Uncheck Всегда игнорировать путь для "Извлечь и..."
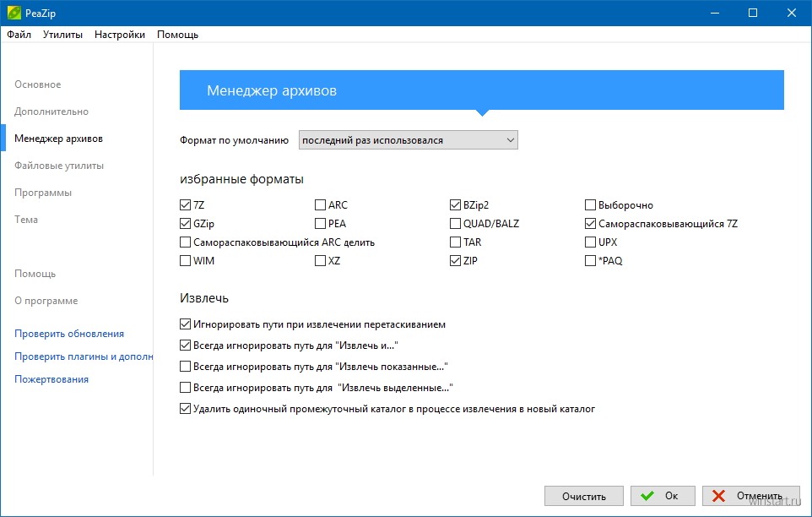The width and height of the screenshot is (812, 517). click(x=186, y=346)
